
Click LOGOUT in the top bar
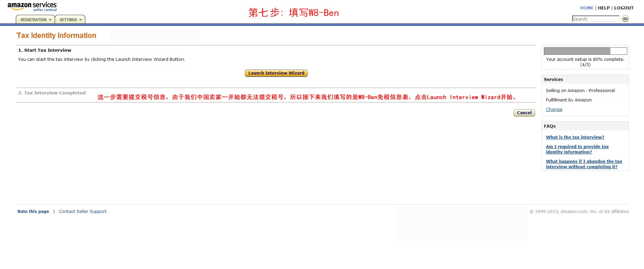624,8
